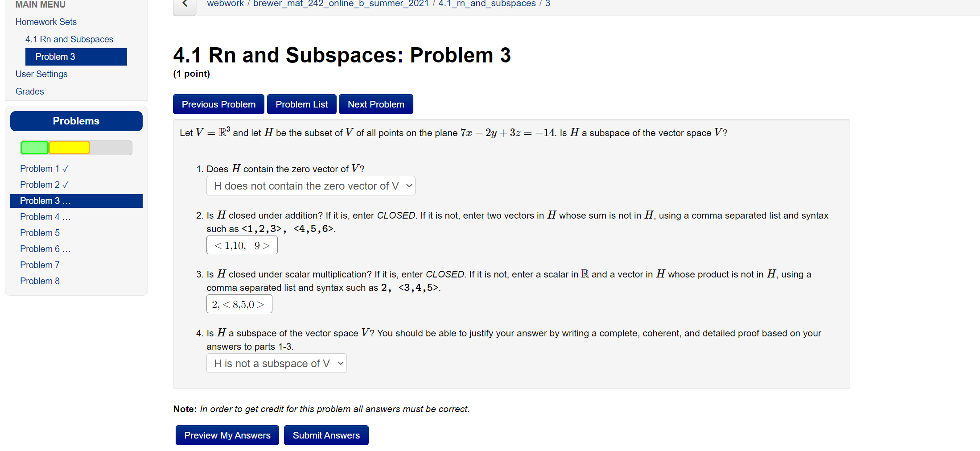Open Problem 5 from the Problems panel
980x451 pixels.
[x=40, y=232]
